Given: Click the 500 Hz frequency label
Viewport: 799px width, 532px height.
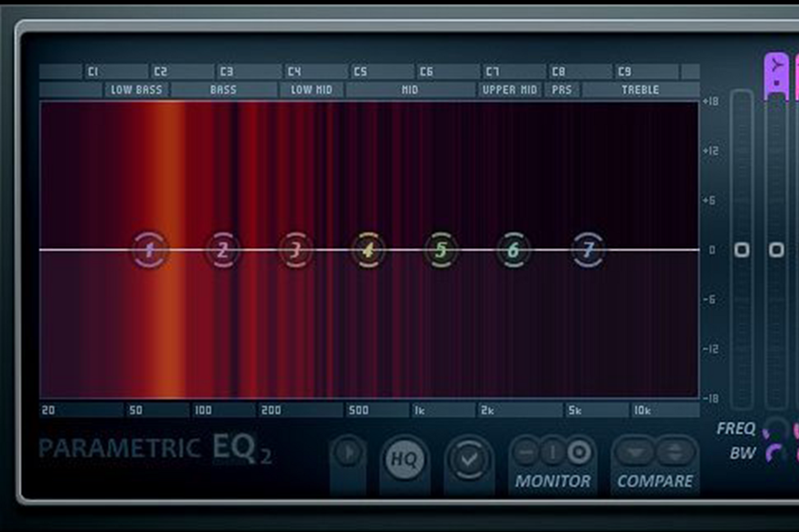Looking at the screenshot, I should (x=359, y=410).
